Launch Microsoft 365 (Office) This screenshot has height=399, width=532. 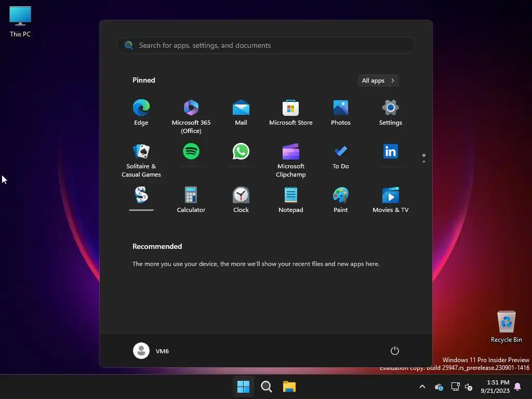pos(191,117)
